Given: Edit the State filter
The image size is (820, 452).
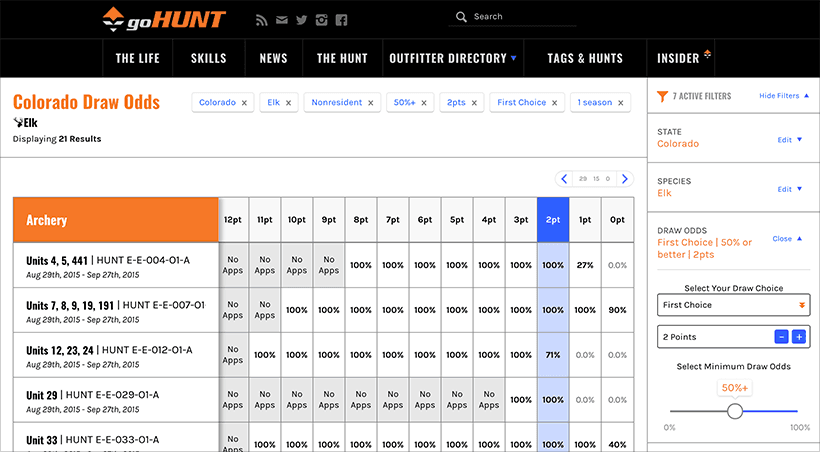Looking at the screenshot, I should point(789,140).
